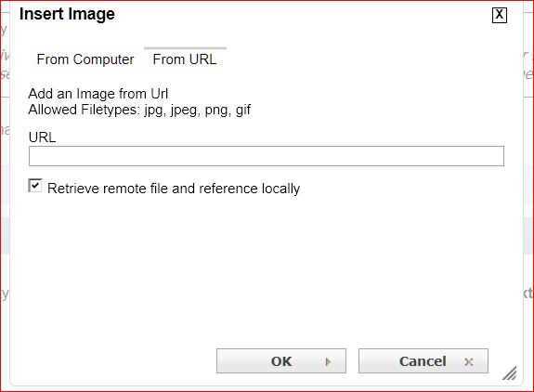534x392 pixels.
Task: Click the word 'jpg,' in allowed filetypes
Action: click(155, 111)
